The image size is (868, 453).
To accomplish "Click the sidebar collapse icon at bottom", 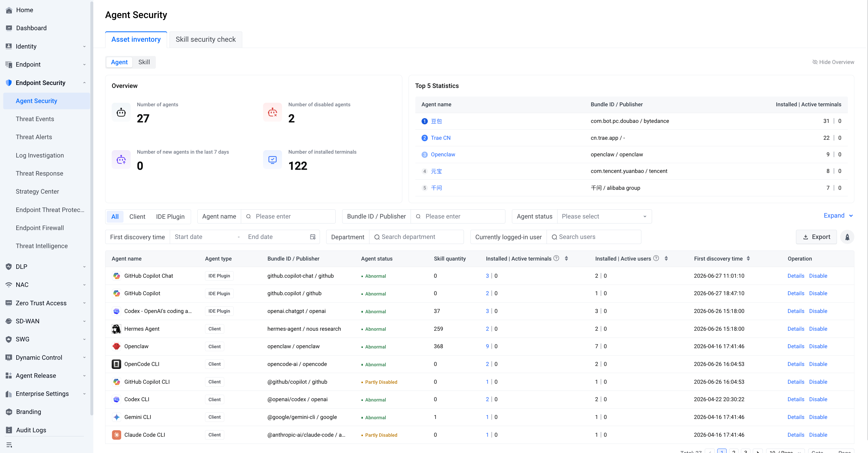I will [x=9, y=445].
